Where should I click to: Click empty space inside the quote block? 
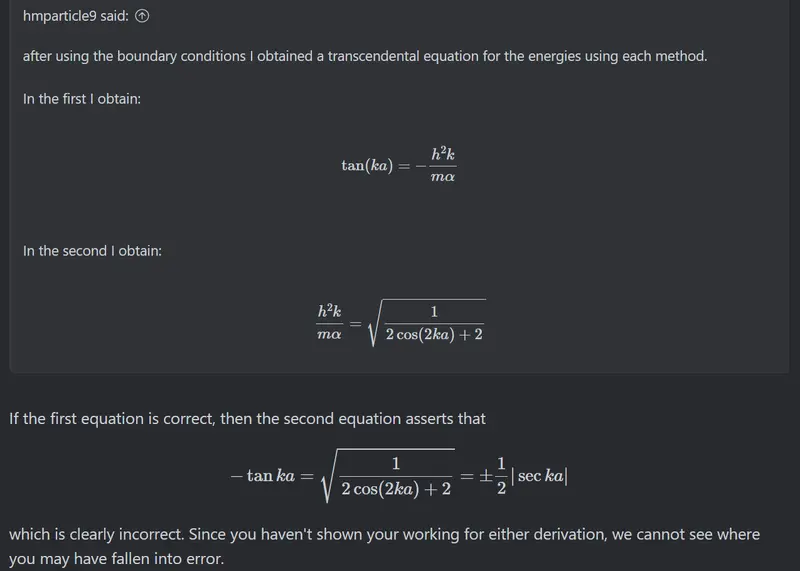tap(612, 204)
